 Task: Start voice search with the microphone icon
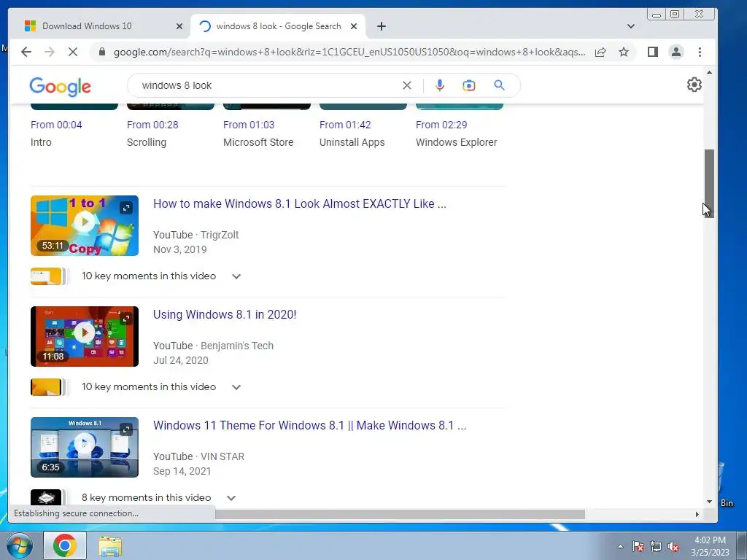pos(440,85)
